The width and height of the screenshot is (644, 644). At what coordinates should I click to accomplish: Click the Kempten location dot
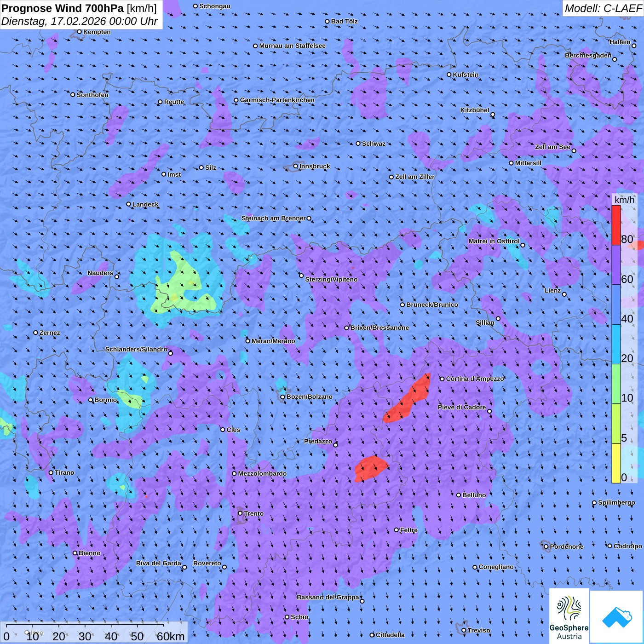point(80,32)
